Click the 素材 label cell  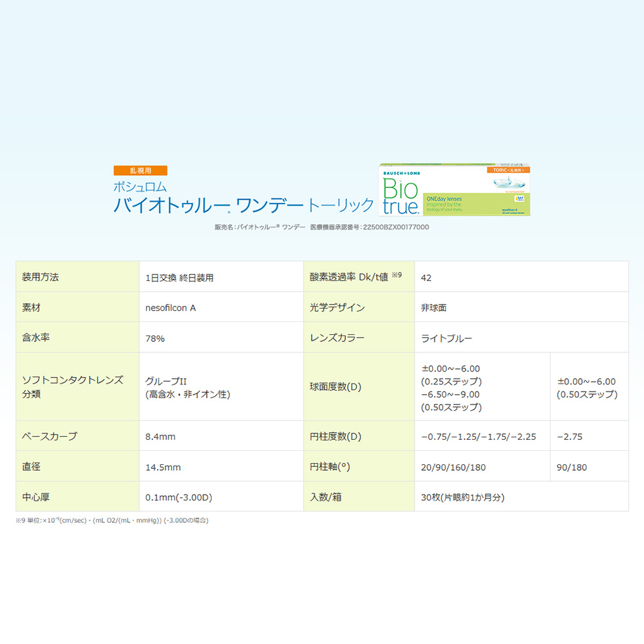click(x=78, y=307)
